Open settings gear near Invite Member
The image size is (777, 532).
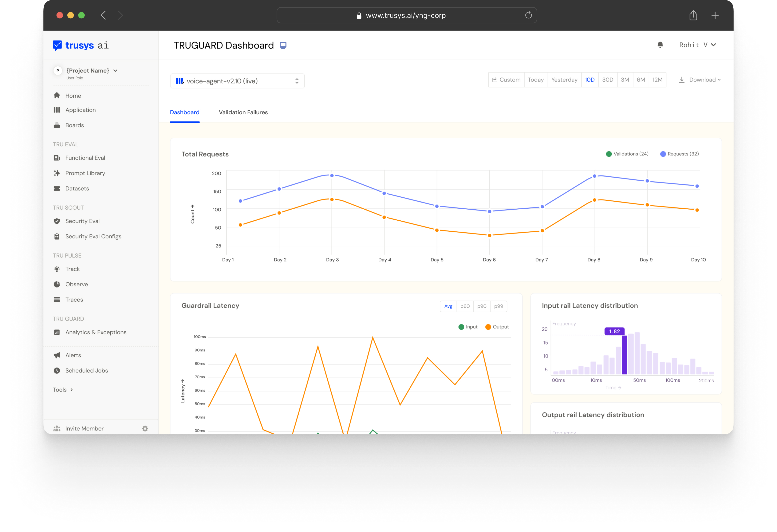pyautogui.click(x=145, y=428)
